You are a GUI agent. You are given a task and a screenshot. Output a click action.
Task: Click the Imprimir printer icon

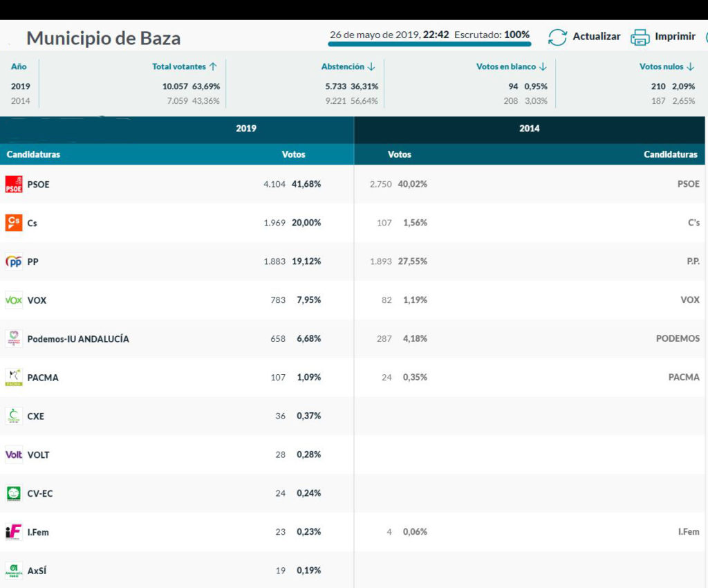click(640, 37)
